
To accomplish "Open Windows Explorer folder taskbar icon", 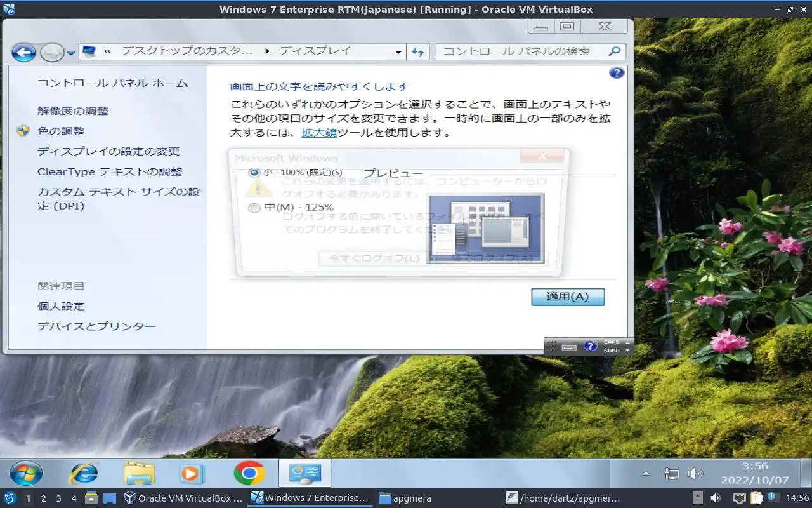I will 139,473.
